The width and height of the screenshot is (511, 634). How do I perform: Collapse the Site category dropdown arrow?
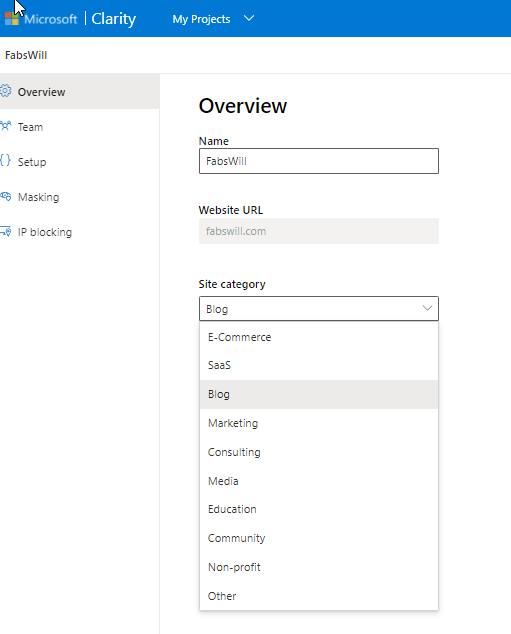[427, 309]
